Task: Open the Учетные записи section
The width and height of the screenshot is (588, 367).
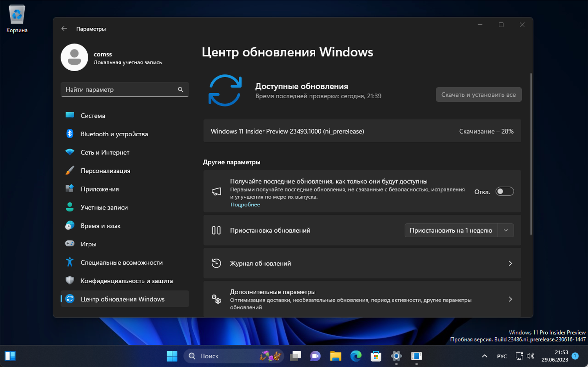Action: pyautogui.click(x=104, y=207)
